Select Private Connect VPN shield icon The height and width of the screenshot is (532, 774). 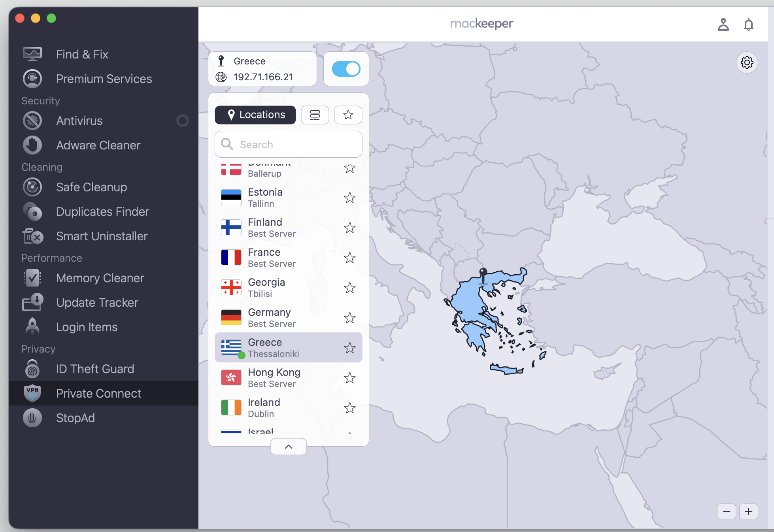[32, 393]
